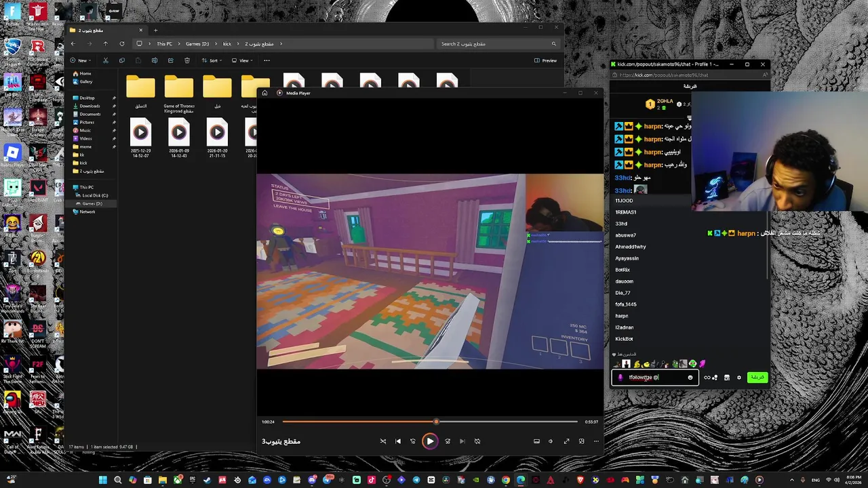Click the next track button in Media Player
The image size is (868, 488).
tap(462, 441)
